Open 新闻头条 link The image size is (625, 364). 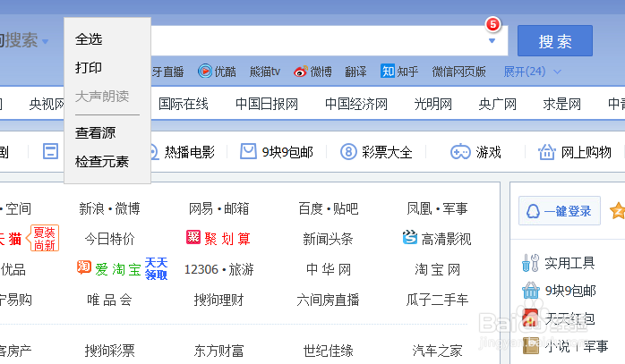point(328,239)
